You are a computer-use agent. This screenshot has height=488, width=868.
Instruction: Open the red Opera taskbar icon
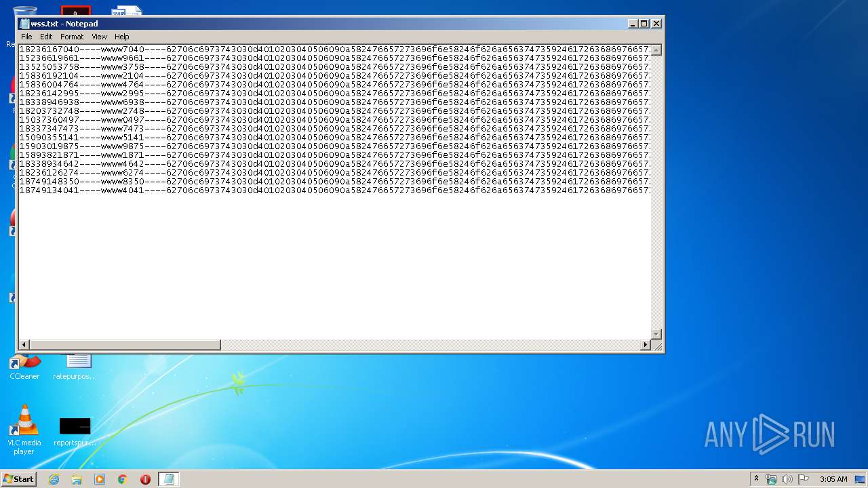pos(146,479)
